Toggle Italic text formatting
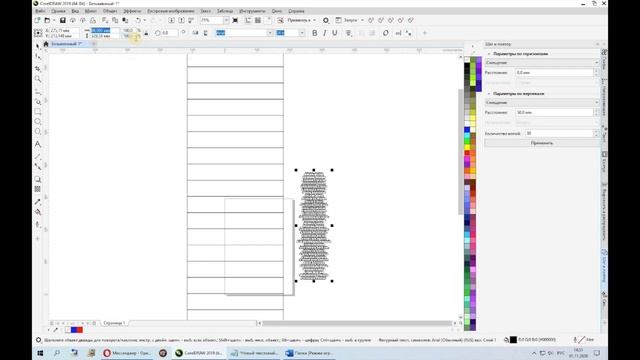640x360 pixels. [324, 33]
